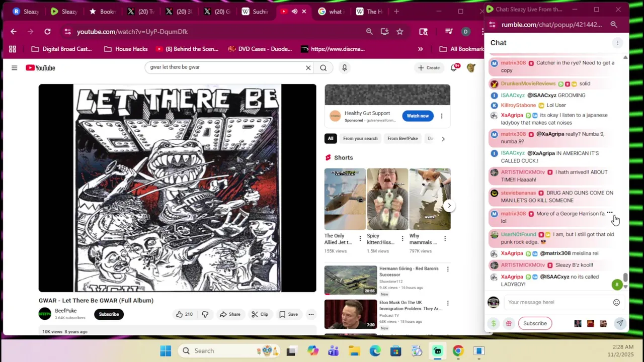Open Chrome media controls icon

[x=449, y=32]
